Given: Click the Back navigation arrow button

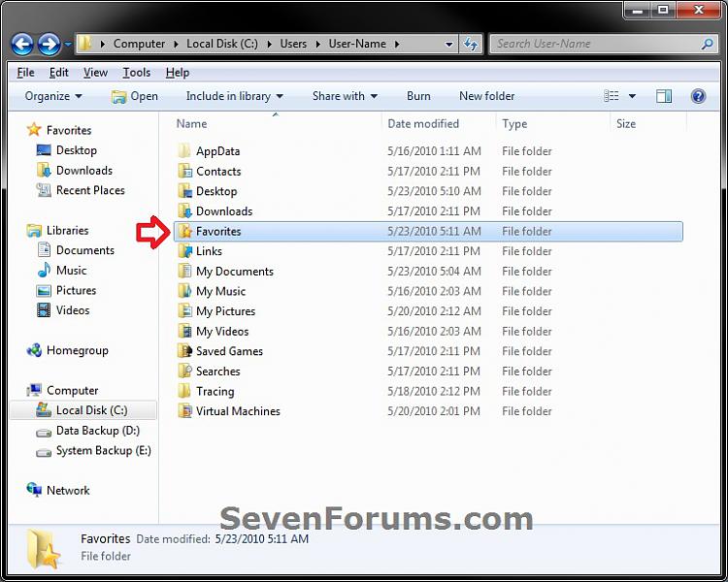Looking at the screenshot, I should (x=21, y=45).
